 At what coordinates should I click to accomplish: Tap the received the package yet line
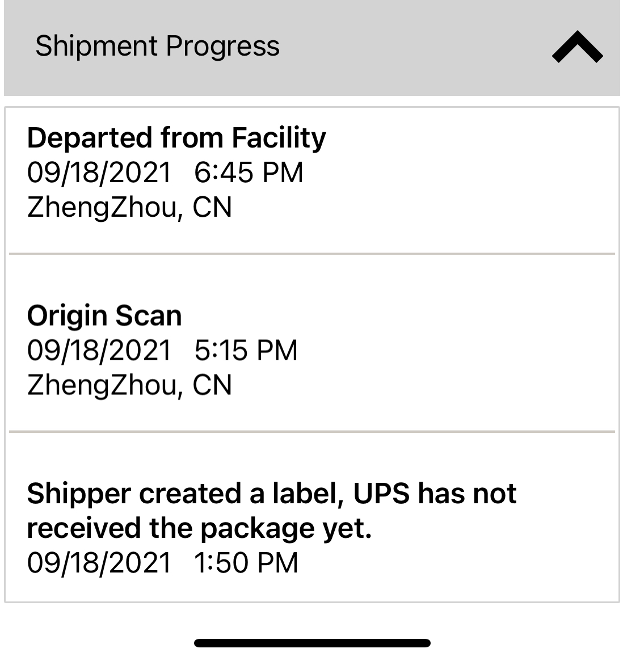pos(199,528)
